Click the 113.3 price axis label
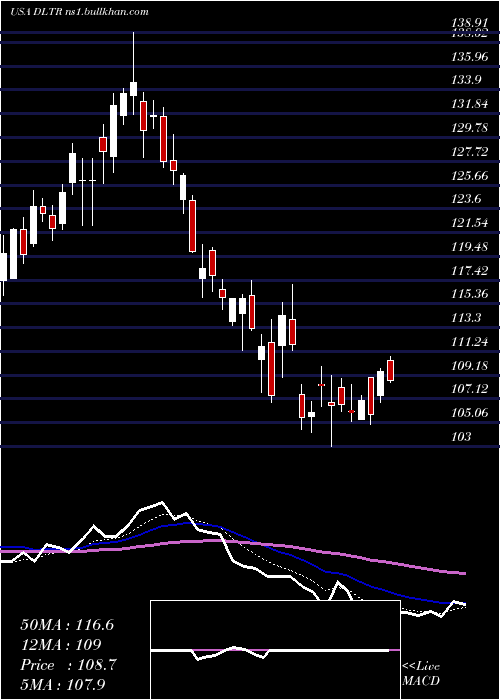 [x=469, y=317]
